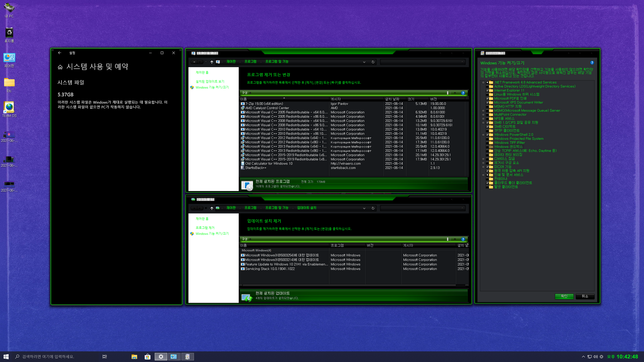Click 제어판 홈 link in programs window
The height and width of the screenshot is (362, 644).
pos(202,73)
